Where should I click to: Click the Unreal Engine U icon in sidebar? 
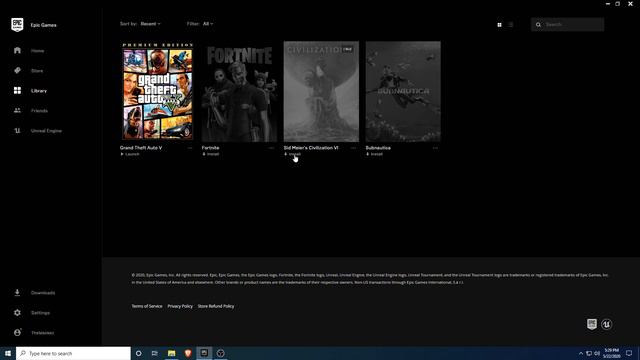pyautogui.click(x=17, y=131)
